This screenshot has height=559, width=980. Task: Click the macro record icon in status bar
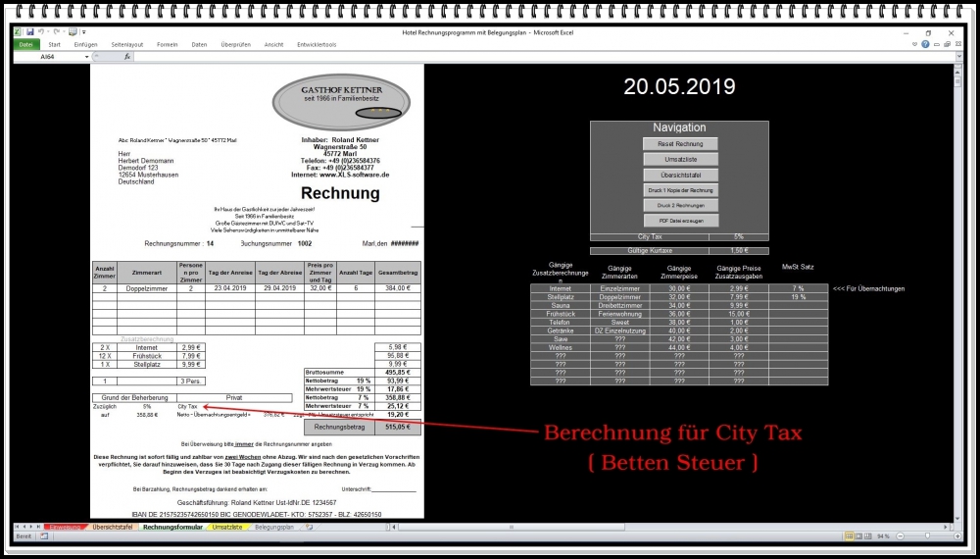pyautogui.click(x=43, y=537)
